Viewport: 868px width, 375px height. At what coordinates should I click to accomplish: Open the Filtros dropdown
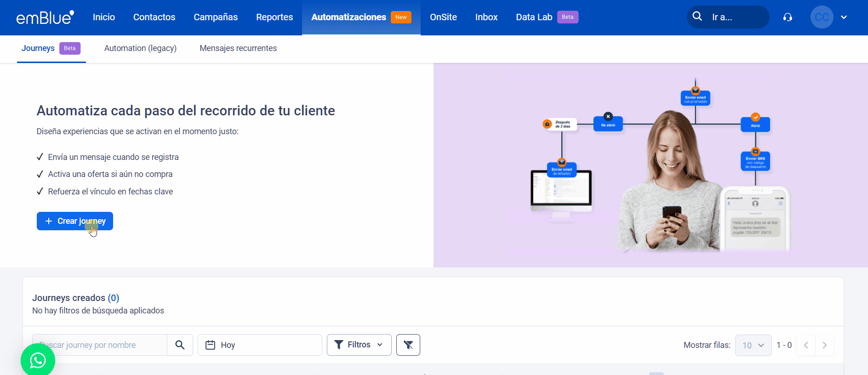[359, 345]
